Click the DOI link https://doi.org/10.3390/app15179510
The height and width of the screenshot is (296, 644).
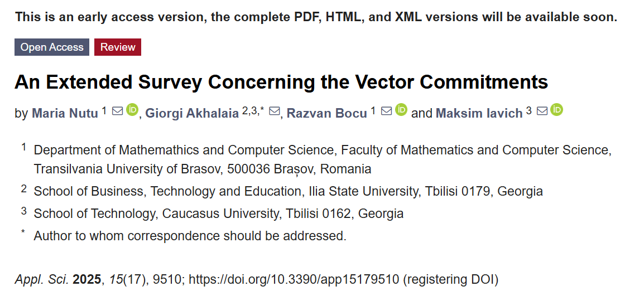294,280
